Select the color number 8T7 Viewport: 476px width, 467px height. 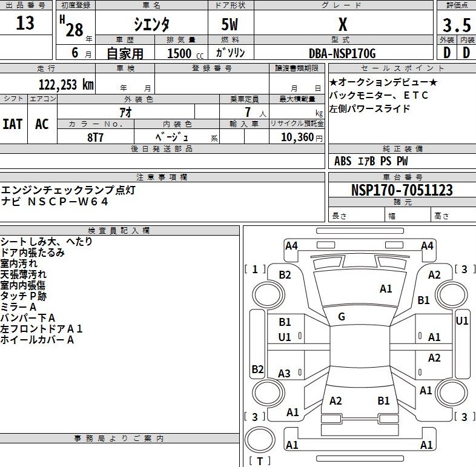95,137
